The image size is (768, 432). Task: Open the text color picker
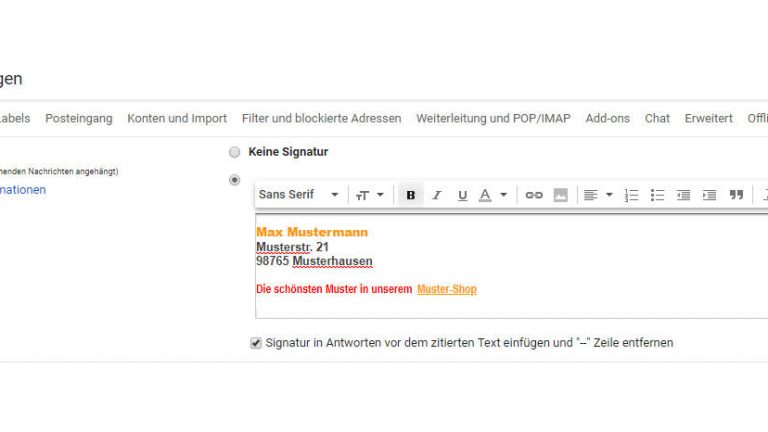(x=492, y=195)
